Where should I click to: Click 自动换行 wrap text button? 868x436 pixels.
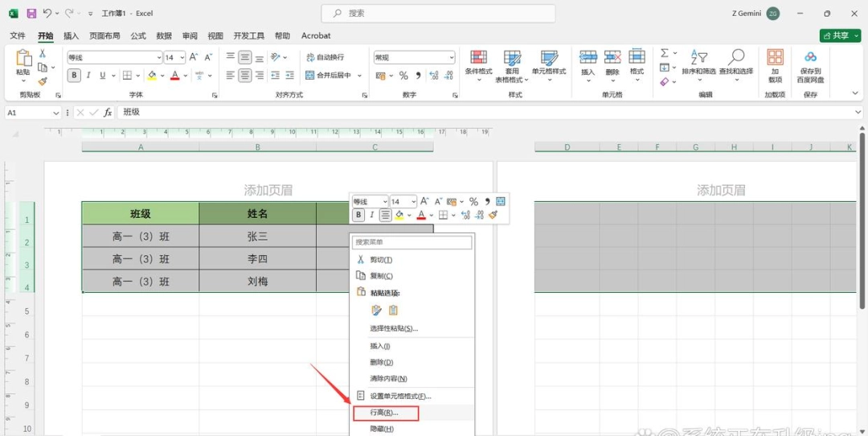tap(325, 57)
